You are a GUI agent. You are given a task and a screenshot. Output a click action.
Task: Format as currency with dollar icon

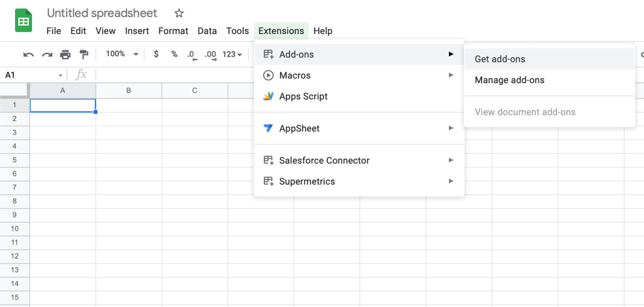156,55
